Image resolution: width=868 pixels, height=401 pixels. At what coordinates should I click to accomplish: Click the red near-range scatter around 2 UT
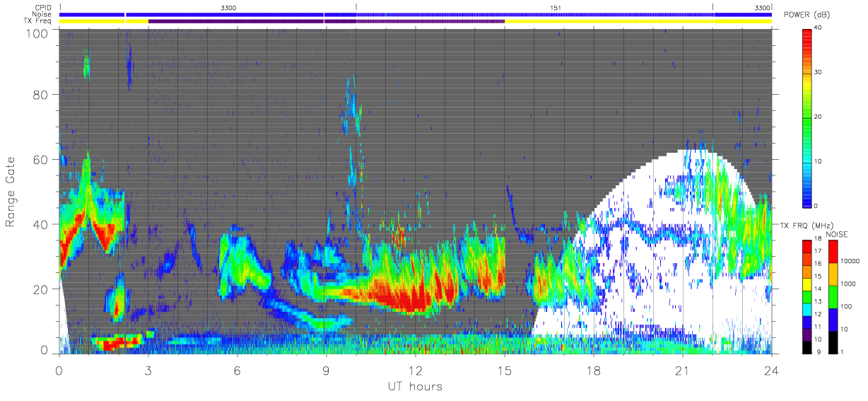click(x=117, y=343)
